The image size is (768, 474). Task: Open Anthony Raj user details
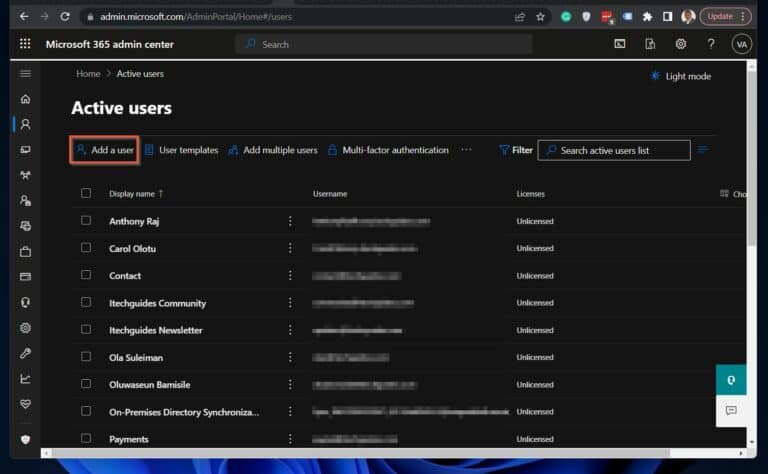click(x=134, y=221)
